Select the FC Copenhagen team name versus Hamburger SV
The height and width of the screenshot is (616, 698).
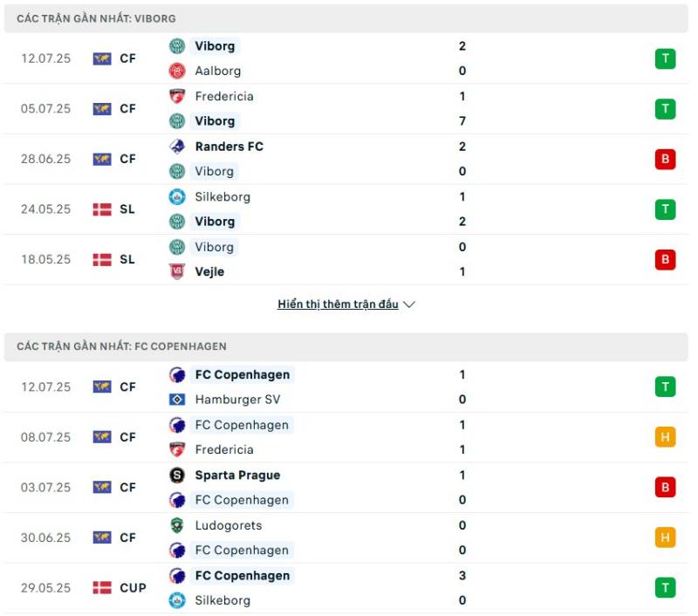243,375
